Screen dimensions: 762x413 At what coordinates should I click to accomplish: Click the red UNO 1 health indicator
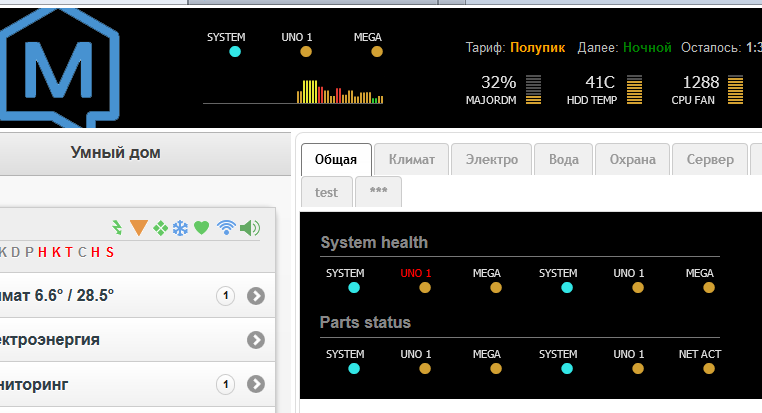(x=425, y=287)
